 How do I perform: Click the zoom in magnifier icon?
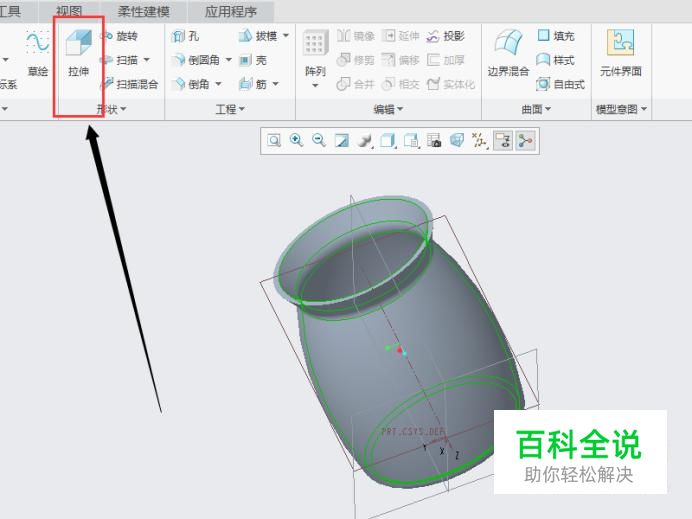[x=296, y=141]
